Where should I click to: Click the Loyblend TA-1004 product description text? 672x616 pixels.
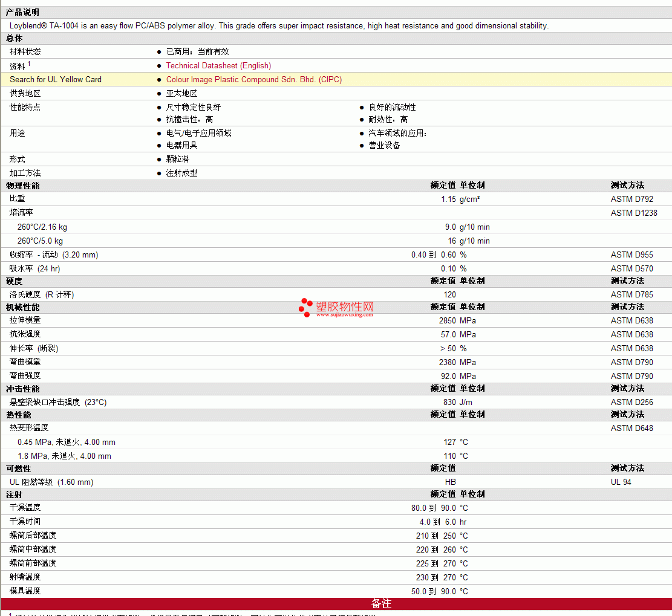[279, 26]
